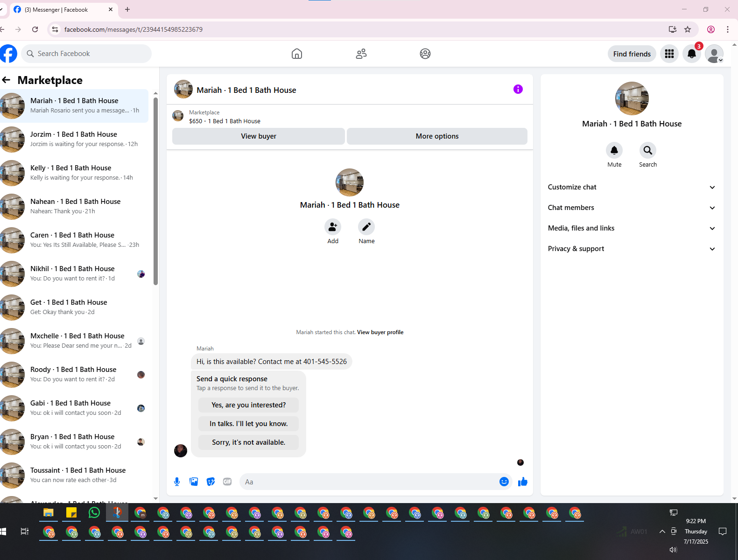The height and width of the screenshot is (560, 738).
Task: Open the Caren conversation
Action: tap(74, 240)
